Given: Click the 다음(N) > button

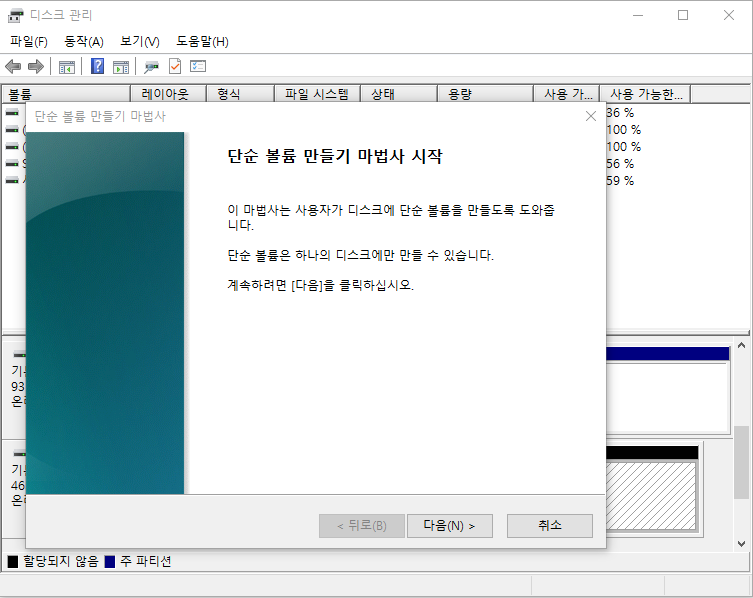Looking at the screenshot, I should point(449,526).
